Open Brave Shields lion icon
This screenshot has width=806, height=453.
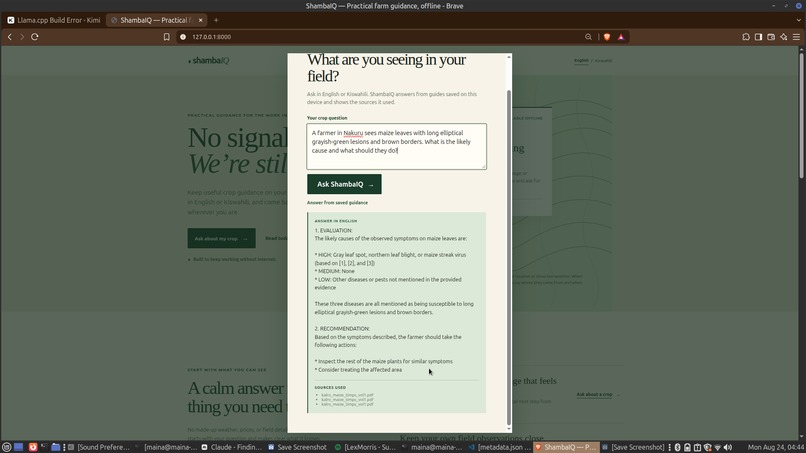coord(607,37)
